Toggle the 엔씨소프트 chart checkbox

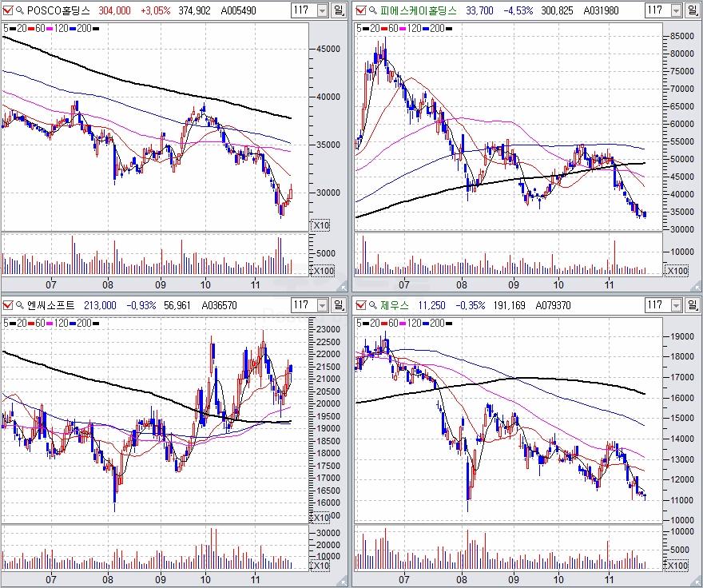[x=8, y=304]
